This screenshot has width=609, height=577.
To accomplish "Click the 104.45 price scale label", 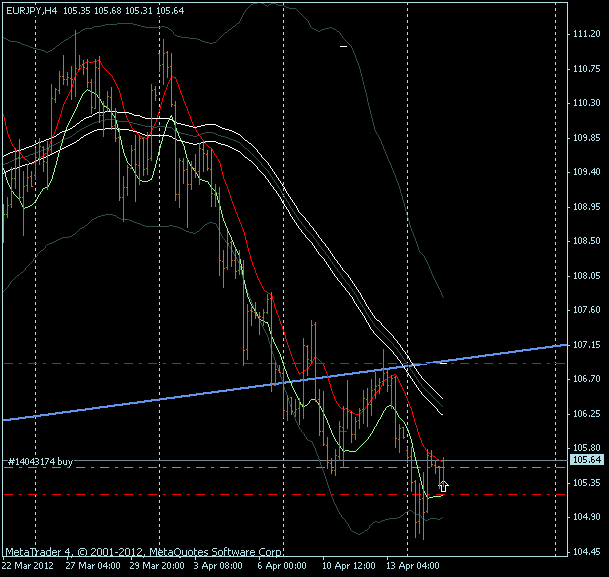I will [586, 551].
